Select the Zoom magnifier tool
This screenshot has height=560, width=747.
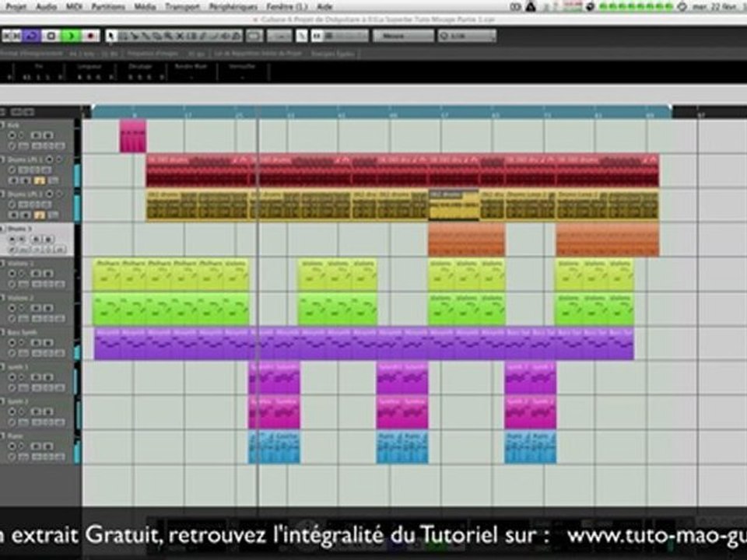click(x=169, y=36)
